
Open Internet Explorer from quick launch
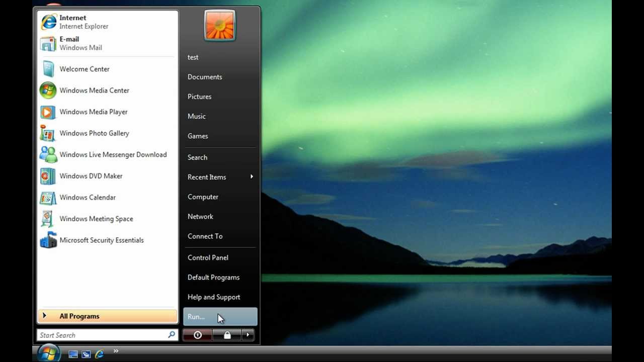tap(99, 354)
